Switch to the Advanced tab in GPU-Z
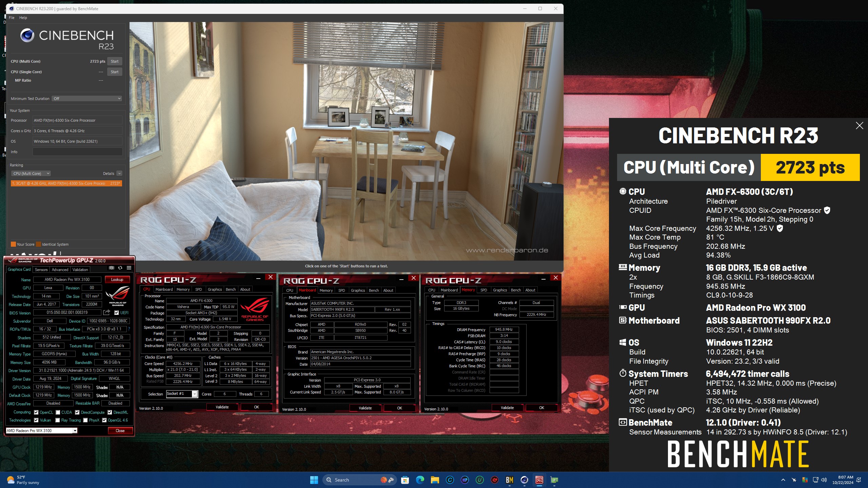This screenshot has width=868, height=488. click(x=60, y=270)
